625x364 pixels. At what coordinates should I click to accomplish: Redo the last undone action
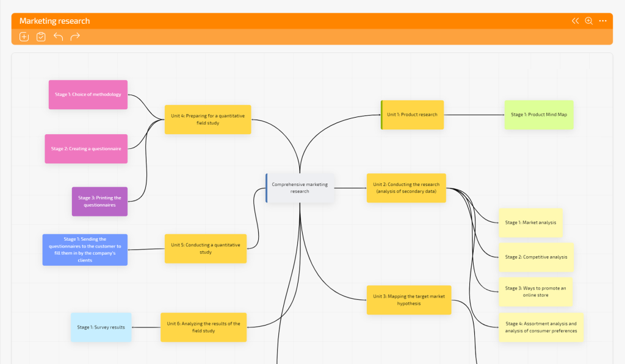pos(75,37)
